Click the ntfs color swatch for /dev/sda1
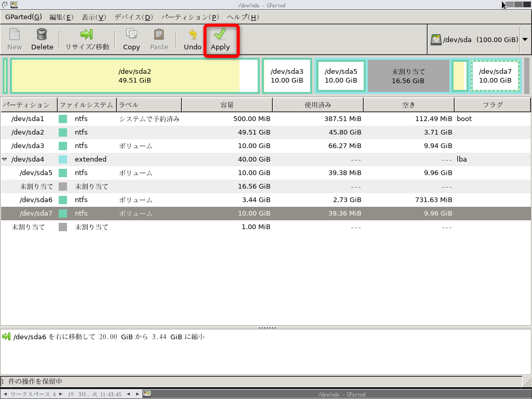Viewport: 532px width, 399px height. (63, 119)
